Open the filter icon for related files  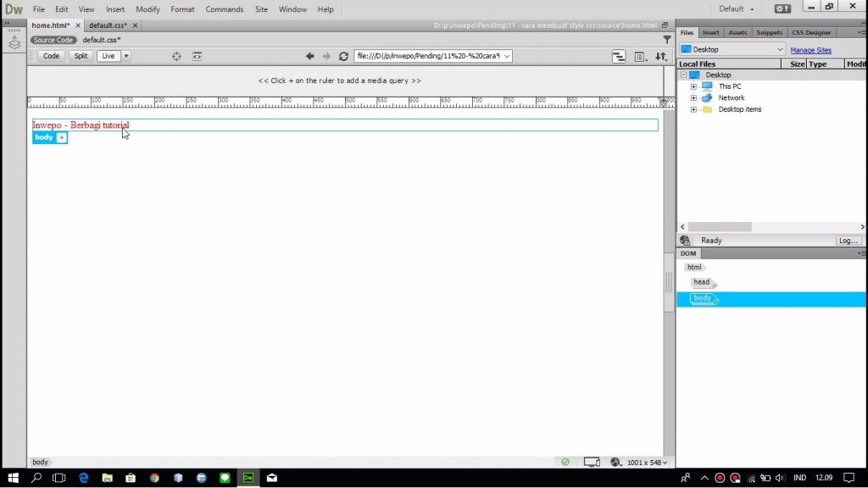click(667, 39)
